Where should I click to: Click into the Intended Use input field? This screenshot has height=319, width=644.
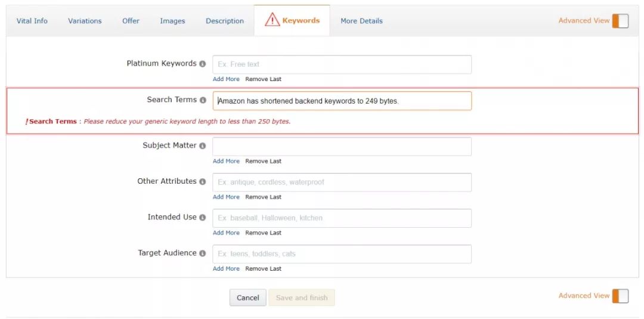point(342,218)
